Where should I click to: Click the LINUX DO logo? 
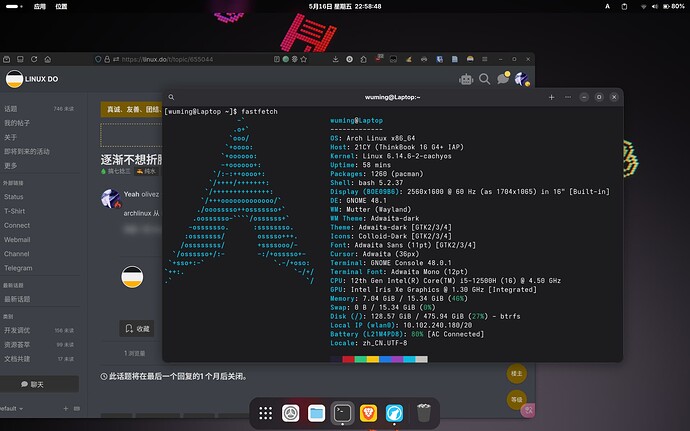click(x=32, y=79)
